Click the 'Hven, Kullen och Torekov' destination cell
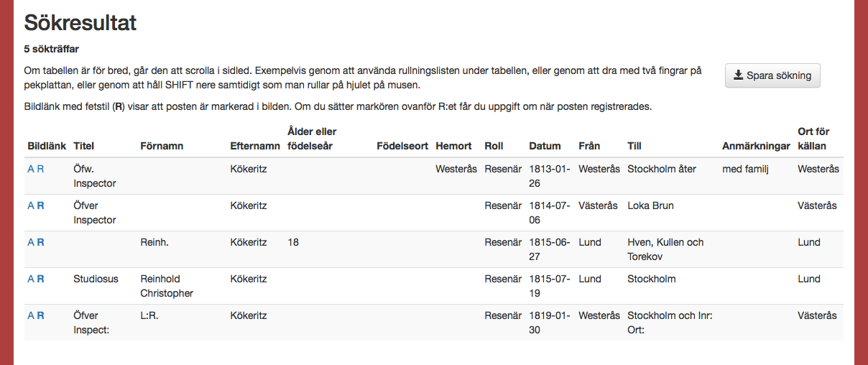The height and width of the screenshot is (365, 868). coord(665,249)
